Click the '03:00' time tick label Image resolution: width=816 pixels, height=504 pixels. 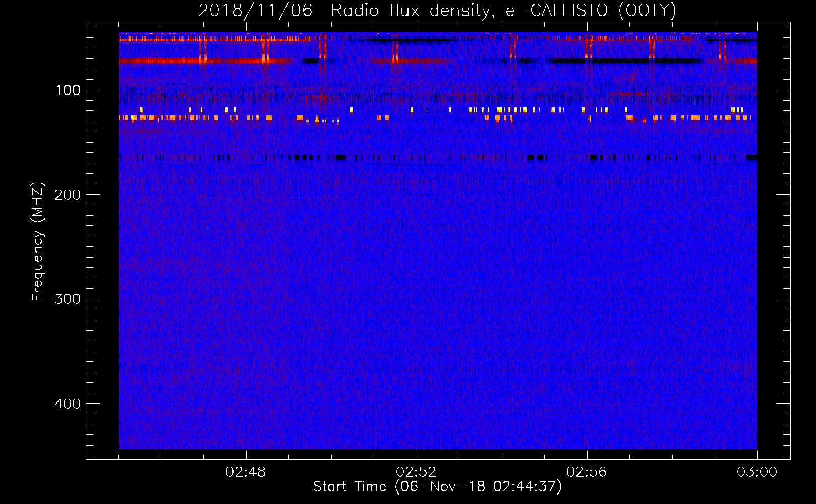point(757,472)
